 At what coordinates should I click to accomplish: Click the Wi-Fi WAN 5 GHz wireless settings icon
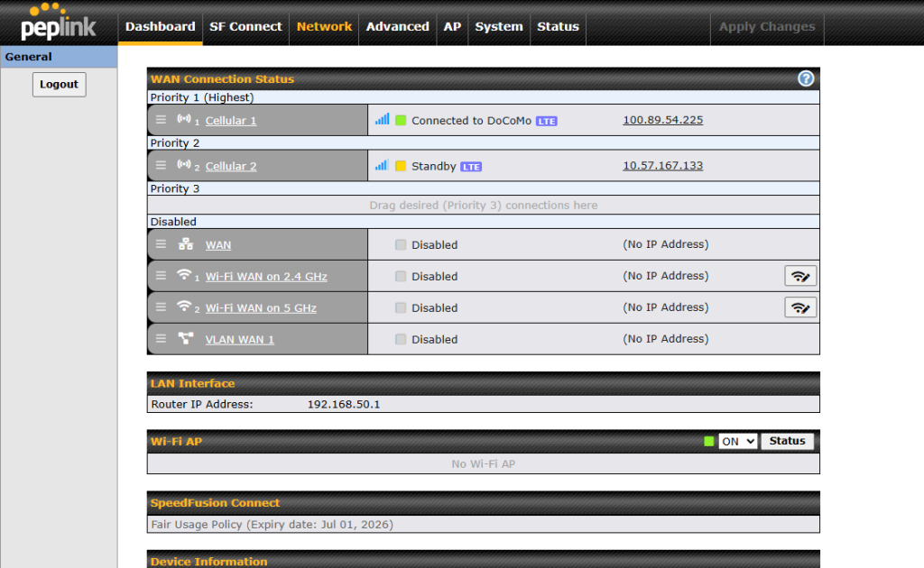coord(799,307)
